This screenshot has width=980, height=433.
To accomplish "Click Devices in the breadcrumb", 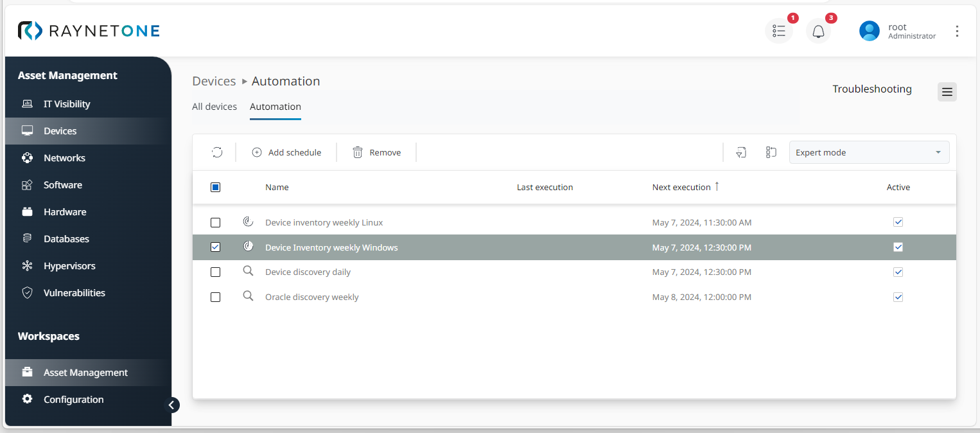I will pyautogui.click(x=214, y=82).
